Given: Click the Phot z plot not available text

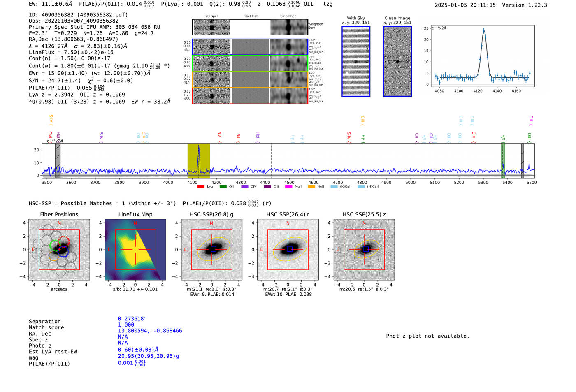Looking at the screenshot, I should [427, 336].
